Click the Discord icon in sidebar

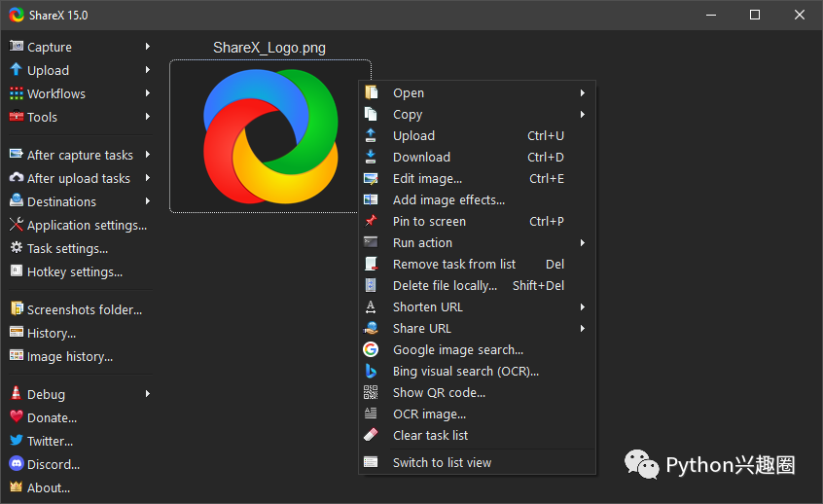point(17,464)
